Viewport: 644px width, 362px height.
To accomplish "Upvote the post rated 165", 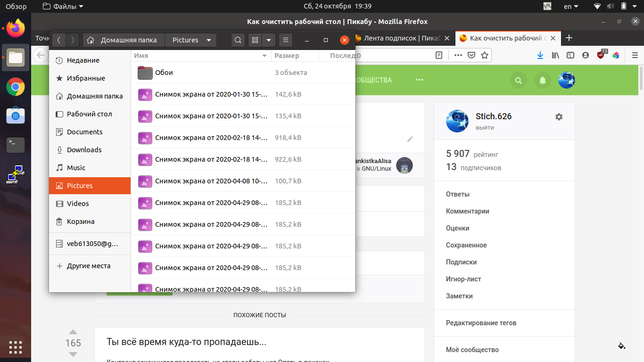I will point(73,332).
